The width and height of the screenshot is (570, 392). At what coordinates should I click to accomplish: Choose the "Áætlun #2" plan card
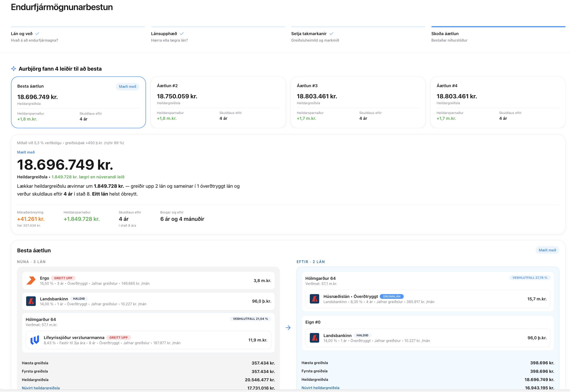pos(218,102)
